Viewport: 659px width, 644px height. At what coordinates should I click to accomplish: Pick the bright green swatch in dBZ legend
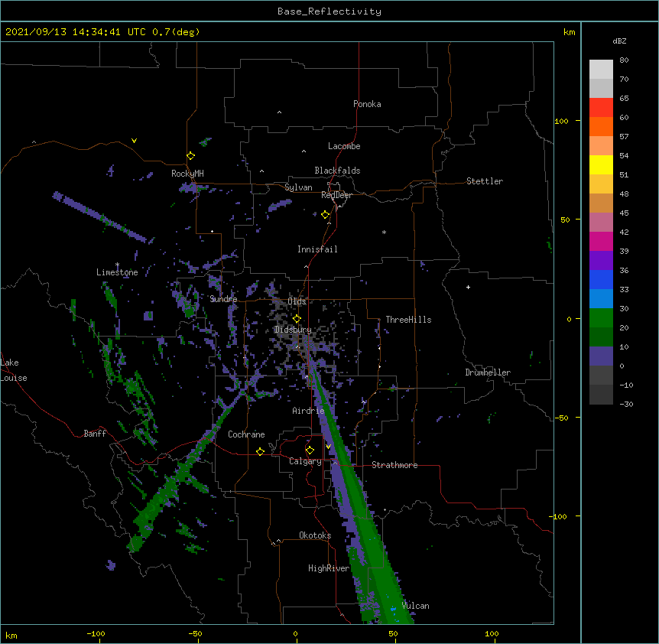[x=601, y=318]
